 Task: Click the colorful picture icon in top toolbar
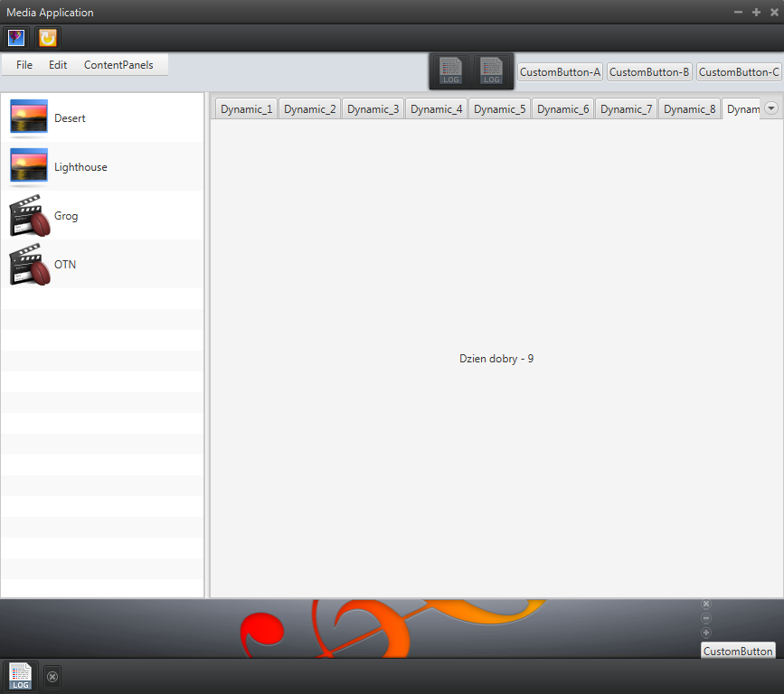(x=16, y=38)
